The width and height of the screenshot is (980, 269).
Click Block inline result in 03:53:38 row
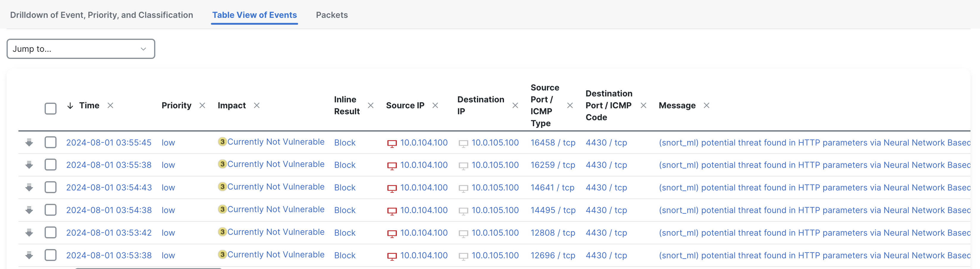click(345, 255)
